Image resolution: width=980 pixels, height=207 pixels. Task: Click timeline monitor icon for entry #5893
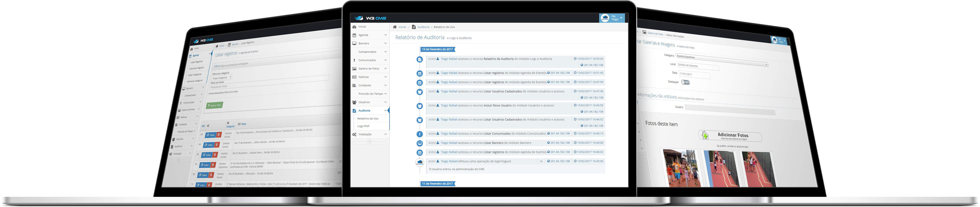[x=419, y=143]
